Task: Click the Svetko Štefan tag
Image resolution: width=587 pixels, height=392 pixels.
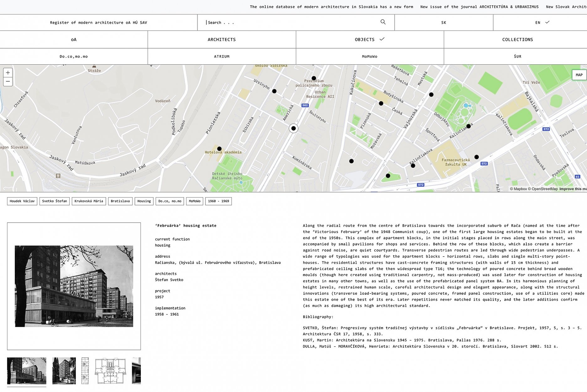Action: click(x=55, y=201)
